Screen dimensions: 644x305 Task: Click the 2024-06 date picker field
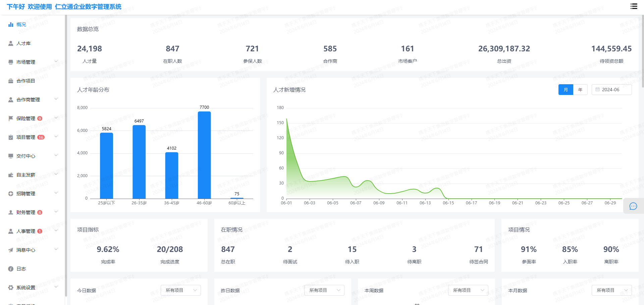click(x=611, y=90)
